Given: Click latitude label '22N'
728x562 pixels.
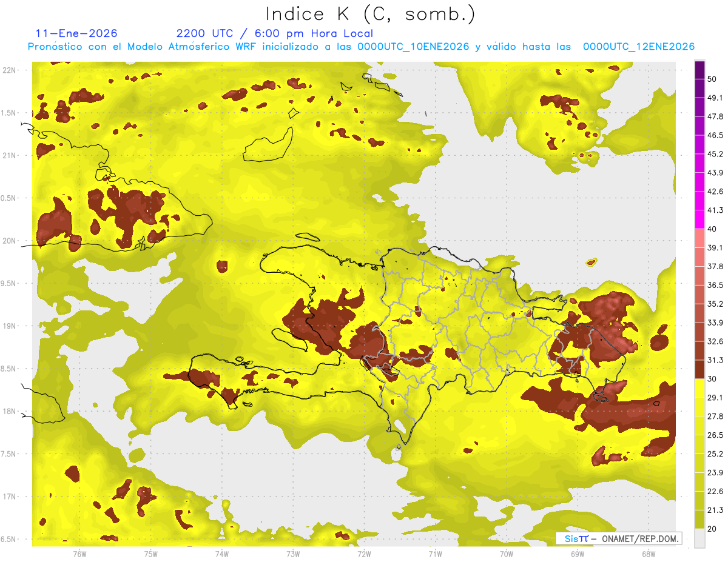Looking at the screenshot, I should (10, 70).
